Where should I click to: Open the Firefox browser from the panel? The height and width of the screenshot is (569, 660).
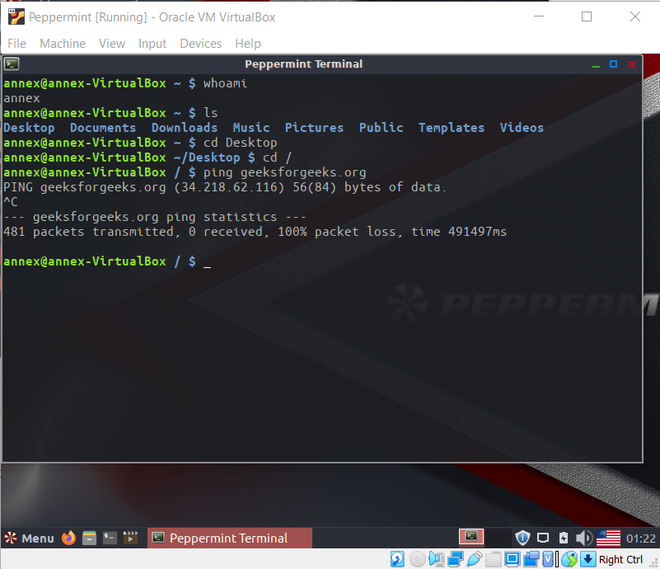(x=69, y=538)
